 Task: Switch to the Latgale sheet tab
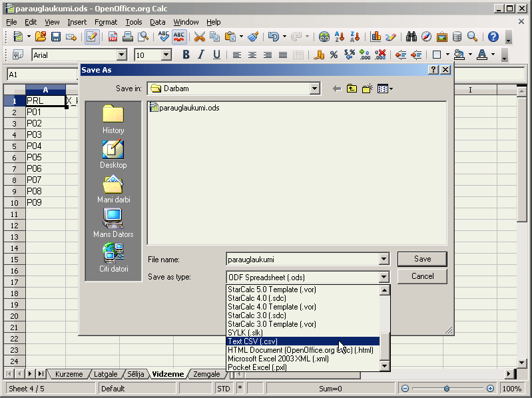[105, 374]
